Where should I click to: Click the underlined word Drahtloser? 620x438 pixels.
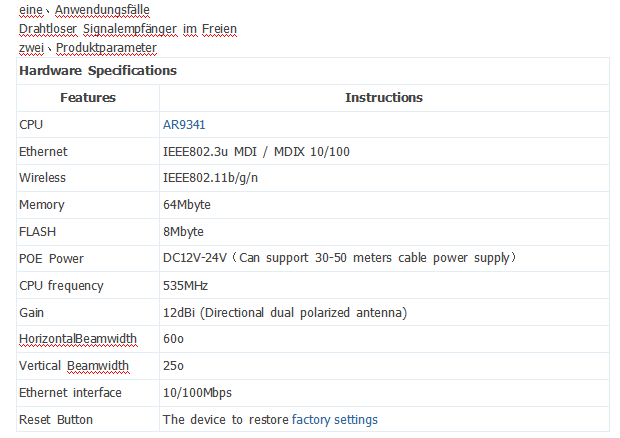tap(49, 29)
